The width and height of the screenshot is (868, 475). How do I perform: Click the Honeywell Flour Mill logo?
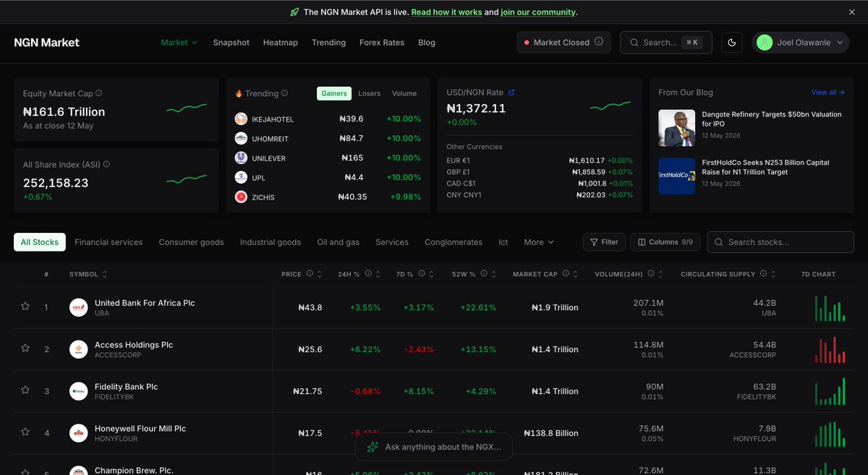[x=78, y=433]
